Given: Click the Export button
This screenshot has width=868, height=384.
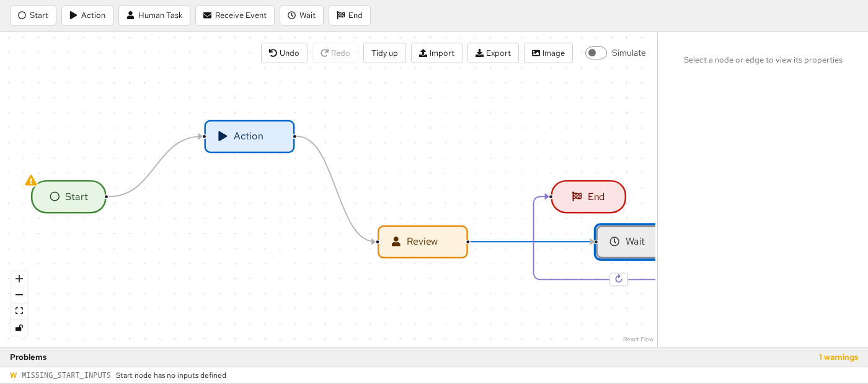Looking at the screenshot, I should click(493, 53).
